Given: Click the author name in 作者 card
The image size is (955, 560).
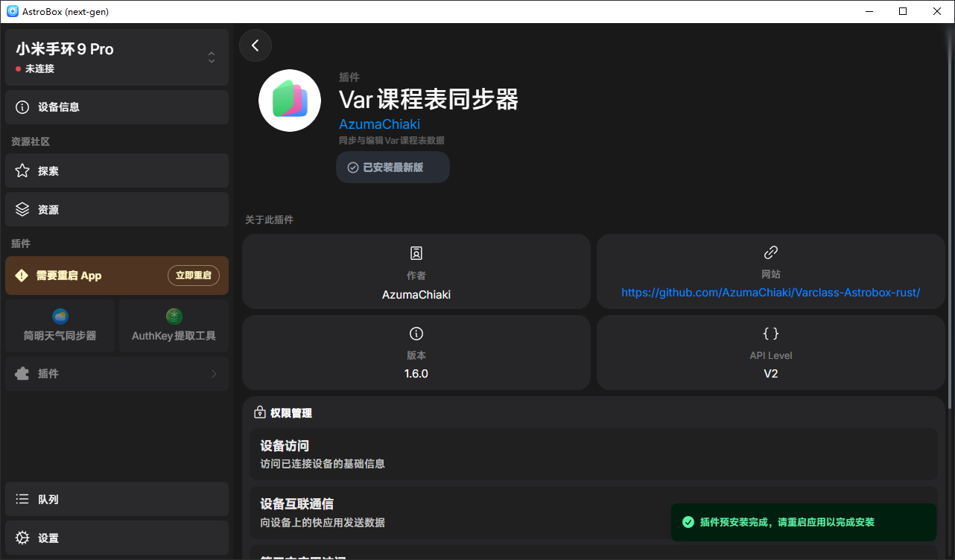Looking at the screenshot, I should point(416,295).
